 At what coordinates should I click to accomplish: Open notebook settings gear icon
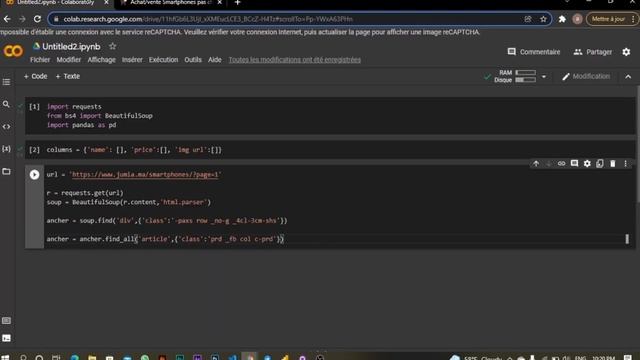coord(626,52)
